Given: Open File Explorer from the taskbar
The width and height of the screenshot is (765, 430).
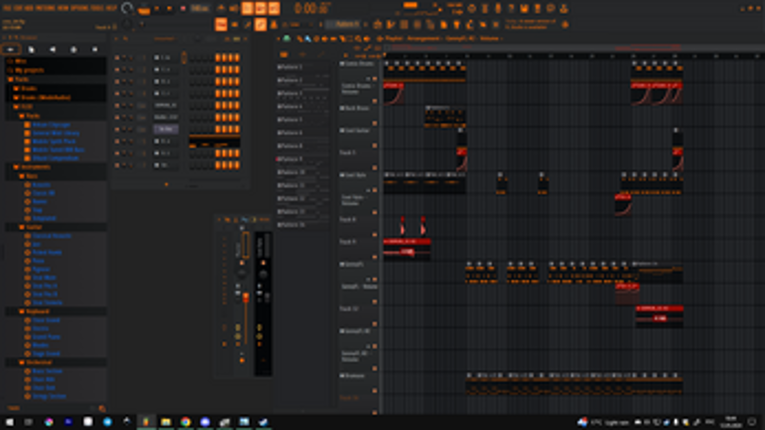Looking at the screenshot, I should tap(166, 422).
